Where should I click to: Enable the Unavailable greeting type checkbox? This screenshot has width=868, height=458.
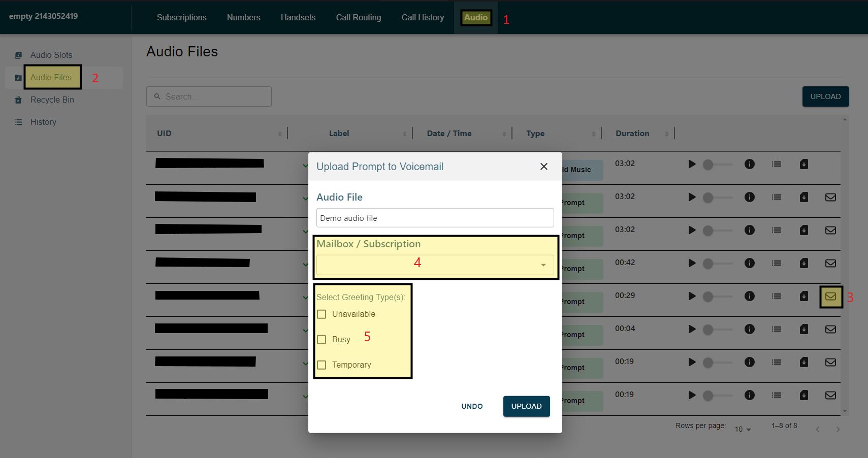tap(322, 314)
